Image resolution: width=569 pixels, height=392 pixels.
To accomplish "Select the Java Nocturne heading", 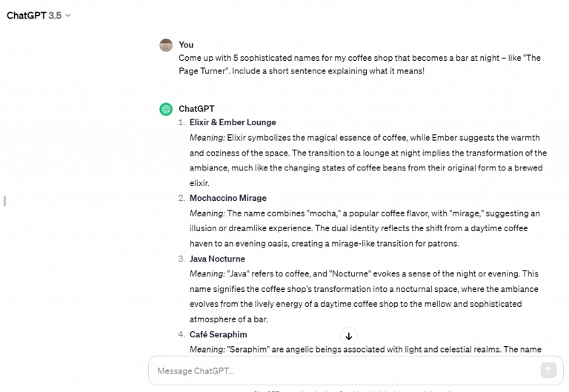I will (217, 259).
